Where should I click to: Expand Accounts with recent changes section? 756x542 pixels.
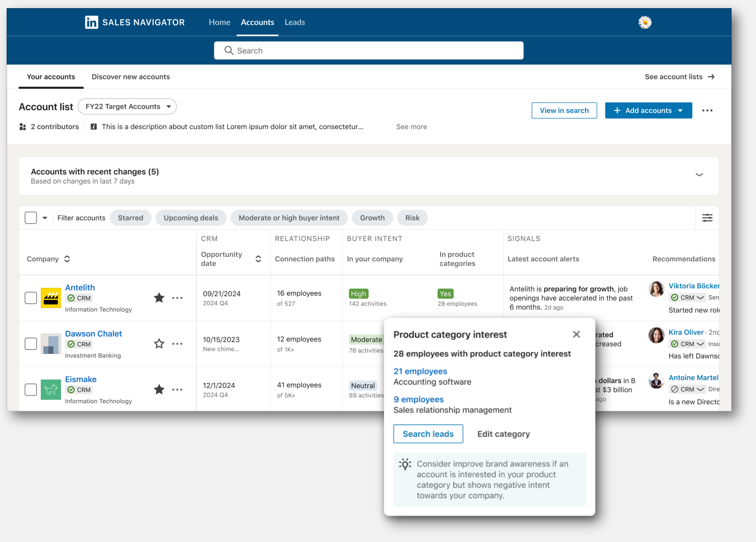pyautogui.click(x=700, y=174)
